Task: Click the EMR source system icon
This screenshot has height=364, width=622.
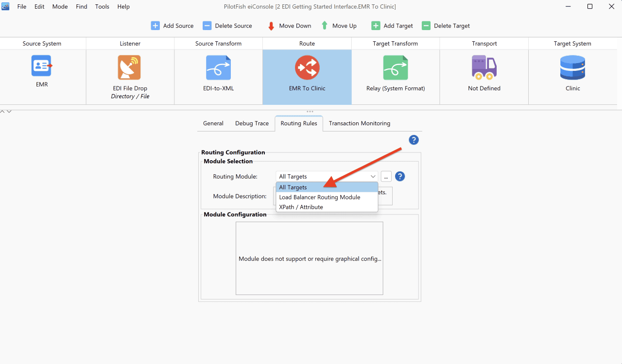Action: point(42,66)
